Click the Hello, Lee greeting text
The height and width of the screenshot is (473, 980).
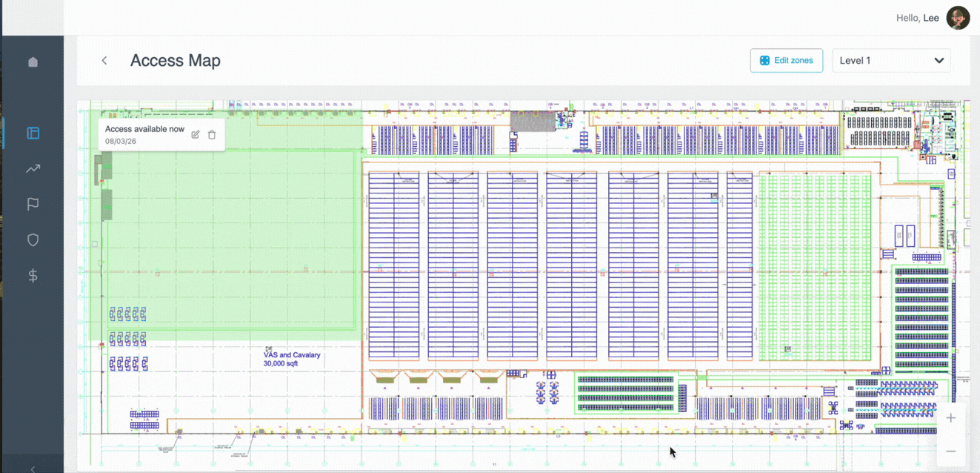coord(917,18)
